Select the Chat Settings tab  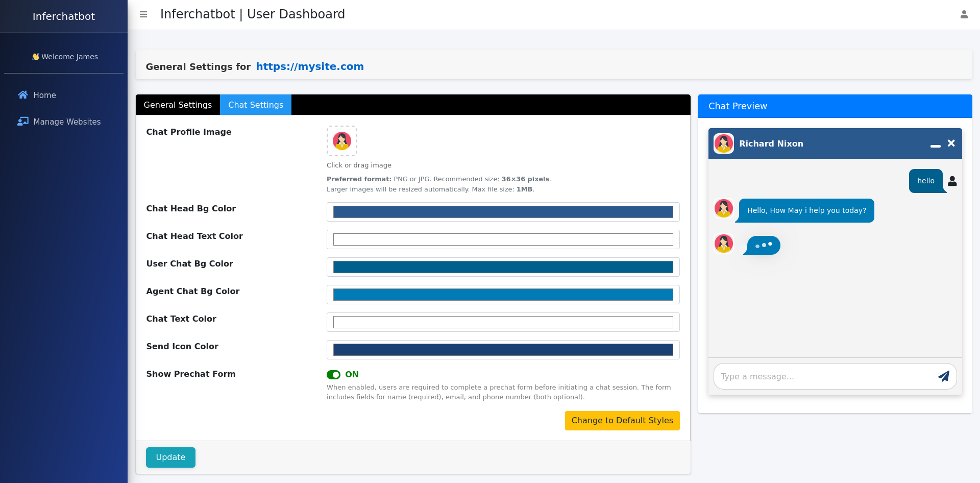[x=256, y=105]
